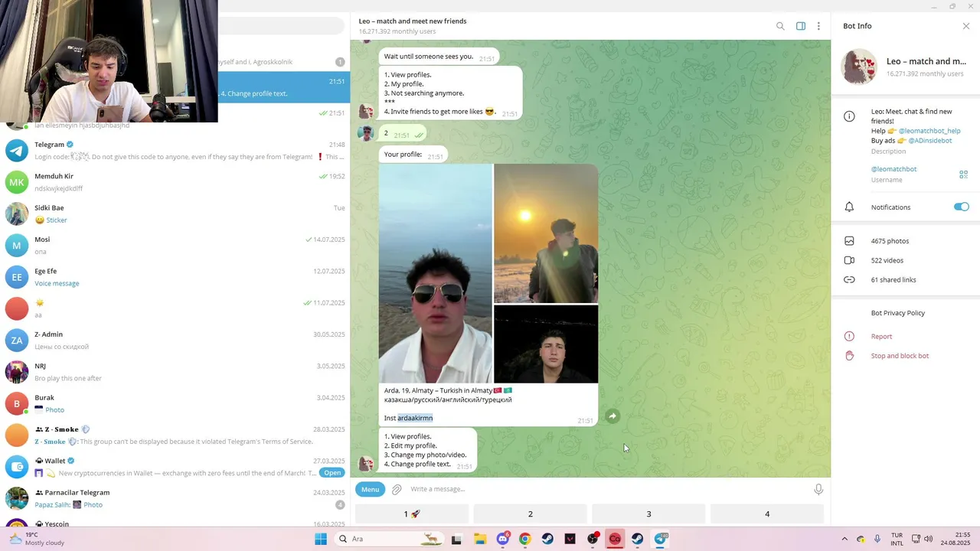Screen dimensions: 980x551
Task: Open the bot Menu button
Action: (x=371, y=489)
